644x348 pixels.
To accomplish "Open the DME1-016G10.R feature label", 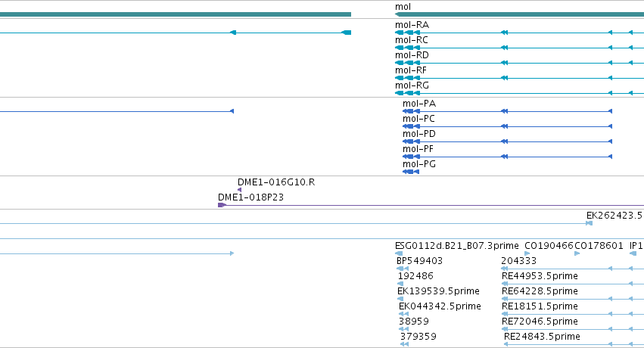I will point(276,182).
